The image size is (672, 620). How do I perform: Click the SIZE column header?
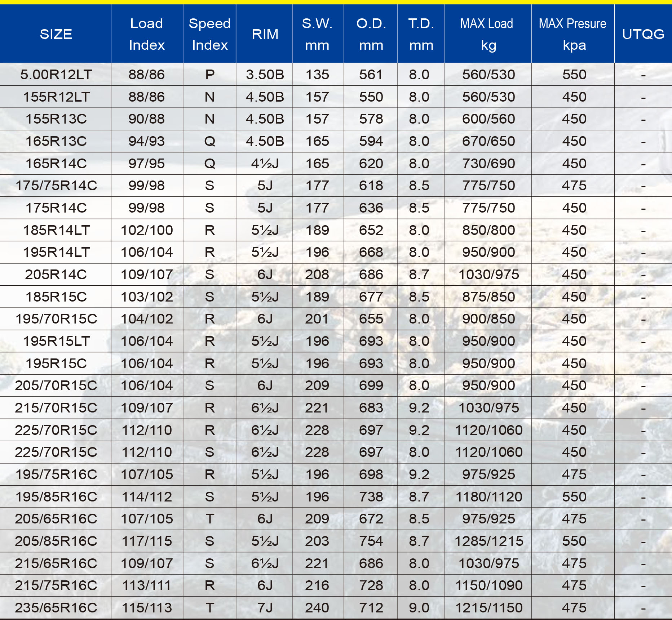pos(56,34)
